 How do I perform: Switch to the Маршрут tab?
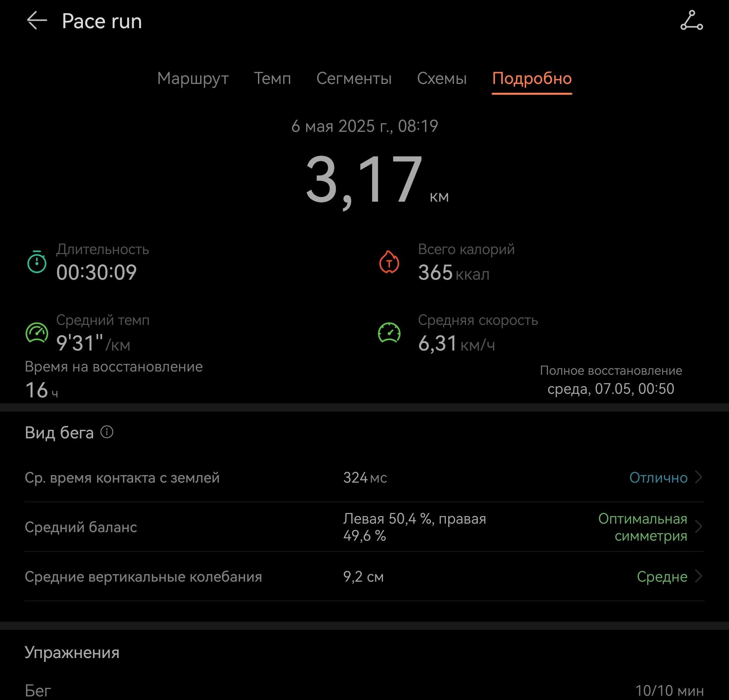[193, 78]
